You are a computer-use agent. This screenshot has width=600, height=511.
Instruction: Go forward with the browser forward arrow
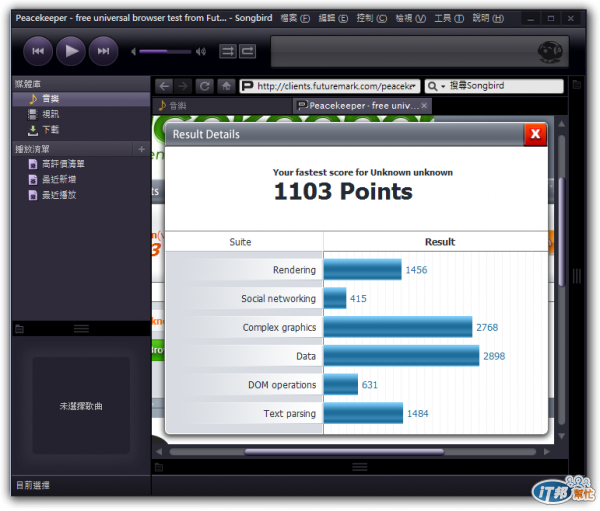[x=183, y=86]
